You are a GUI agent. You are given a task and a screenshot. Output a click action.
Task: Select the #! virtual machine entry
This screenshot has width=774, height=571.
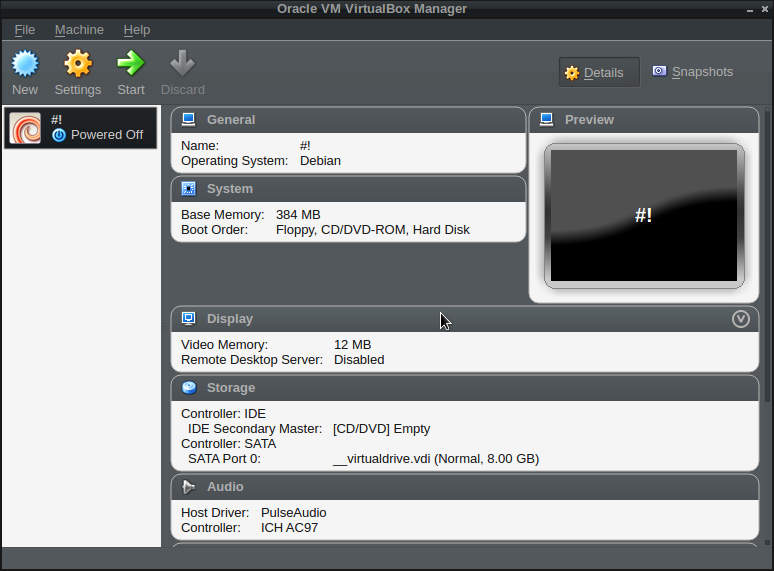coord(80,128)
